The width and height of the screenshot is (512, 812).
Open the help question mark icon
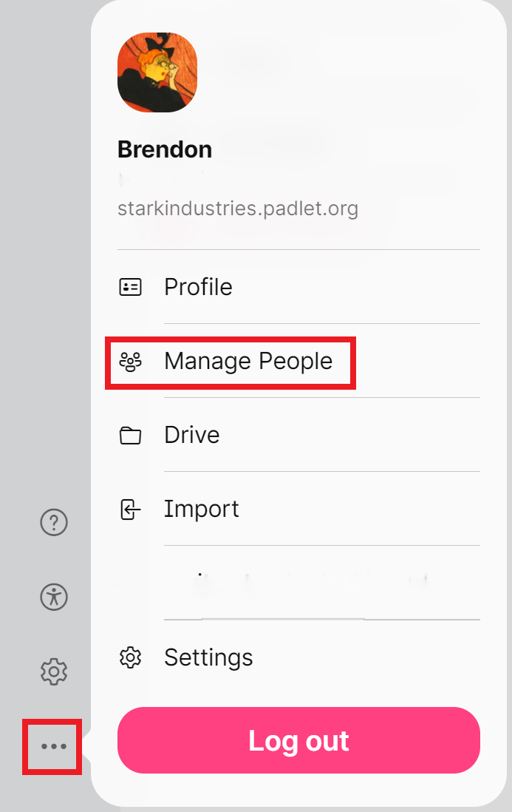click(54, 523)
